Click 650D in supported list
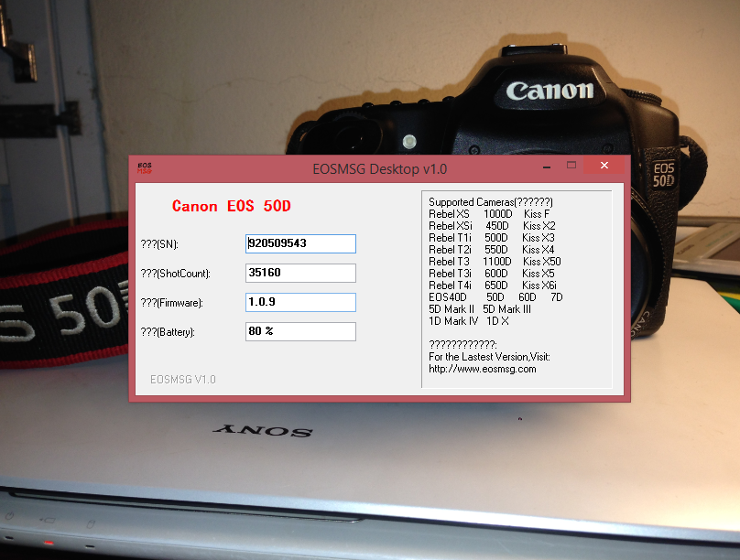 point(496,285)
